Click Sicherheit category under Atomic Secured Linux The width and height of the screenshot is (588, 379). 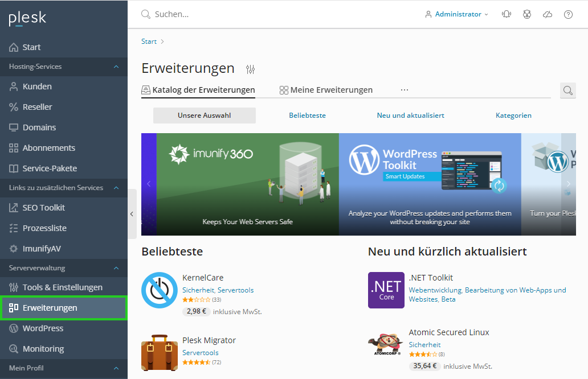424,344
